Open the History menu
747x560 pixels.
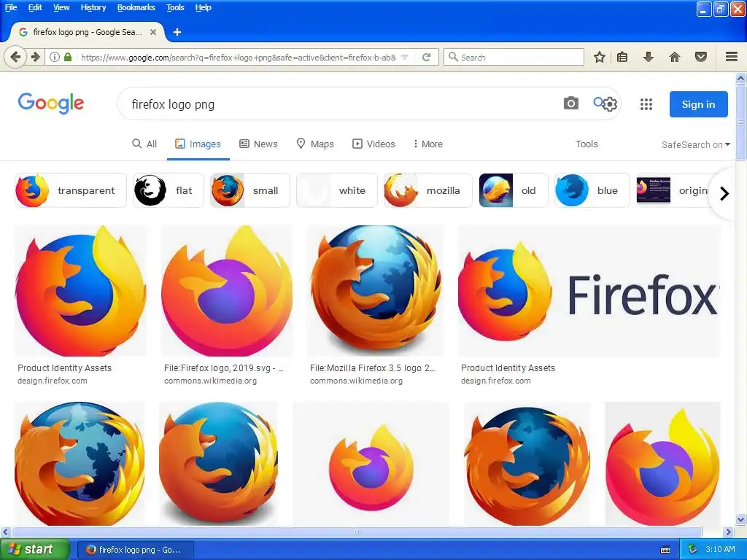pos(93,7)
